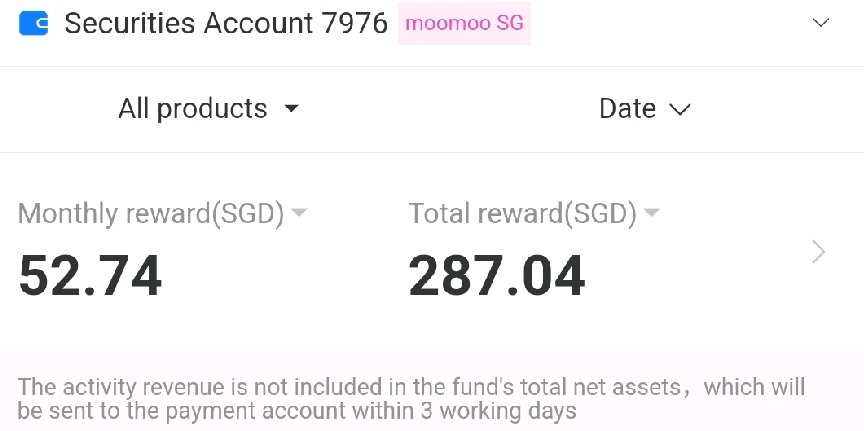Image resolution: width=864 pixels, height=431 pixels.
Task: Expand the account selector chevron at top right
Action: (x=821, y=23)
